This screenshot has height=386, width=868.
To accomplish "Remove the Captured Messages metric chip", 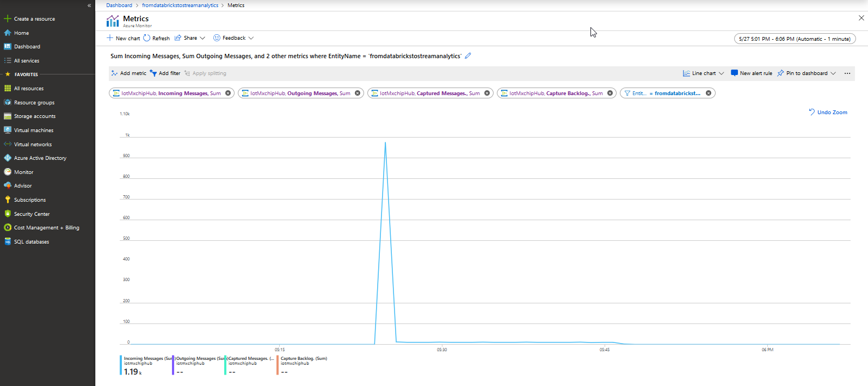I will (x=487, y=93).
